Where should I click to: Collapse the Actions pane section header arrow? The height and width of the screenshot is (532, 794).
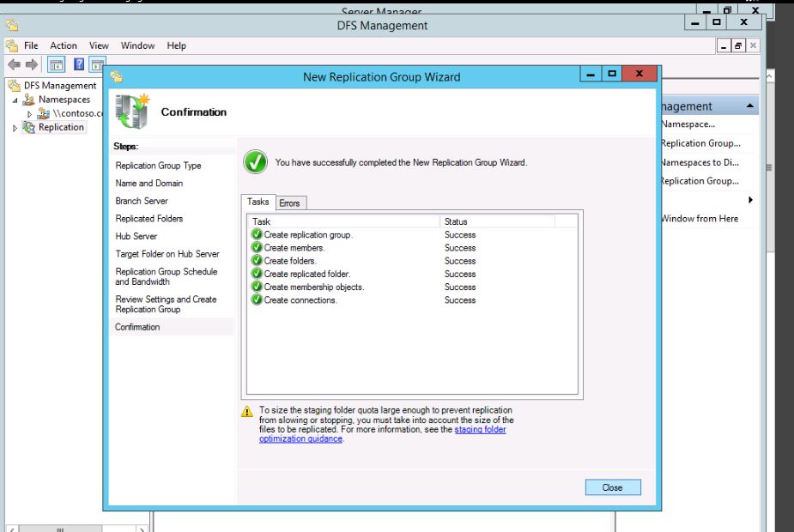(751, 106)
